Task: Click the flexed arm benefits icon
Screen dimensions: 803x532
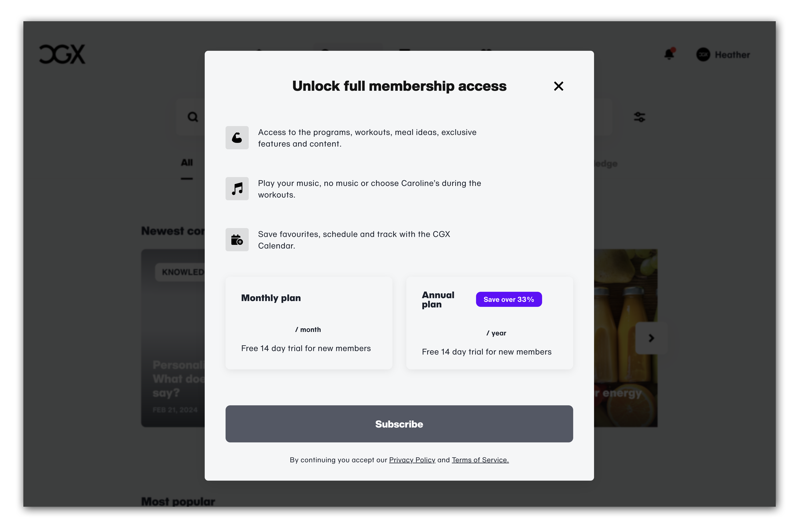Action: (237, 138)
